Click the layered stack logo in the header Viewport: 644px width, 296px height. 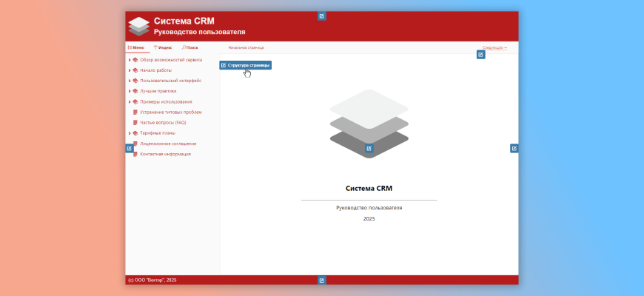[138, 26]
